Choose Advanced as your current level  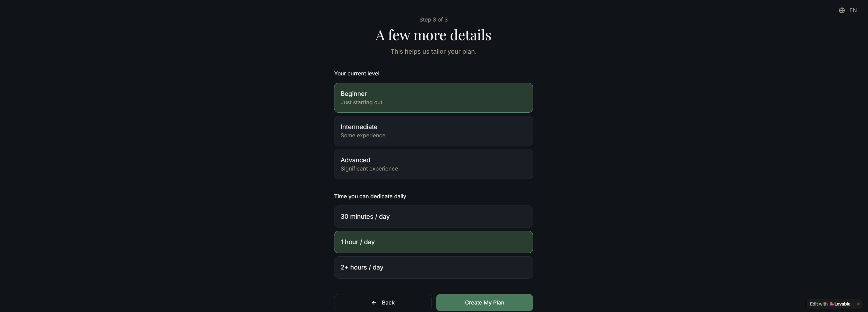433,164
